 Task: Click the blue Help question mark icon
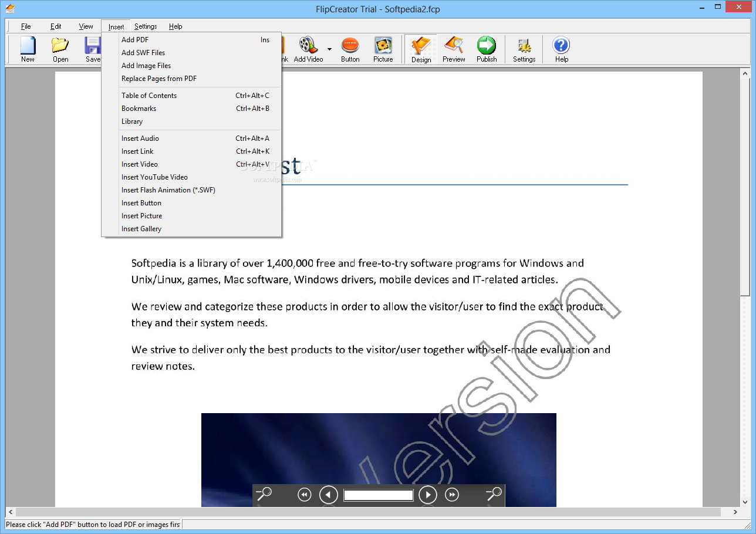(x=562, y=49)
